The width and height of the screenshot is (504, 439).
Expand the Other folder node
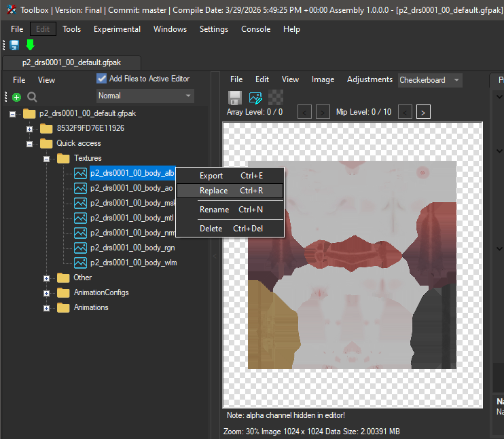[x=47, y=278]
